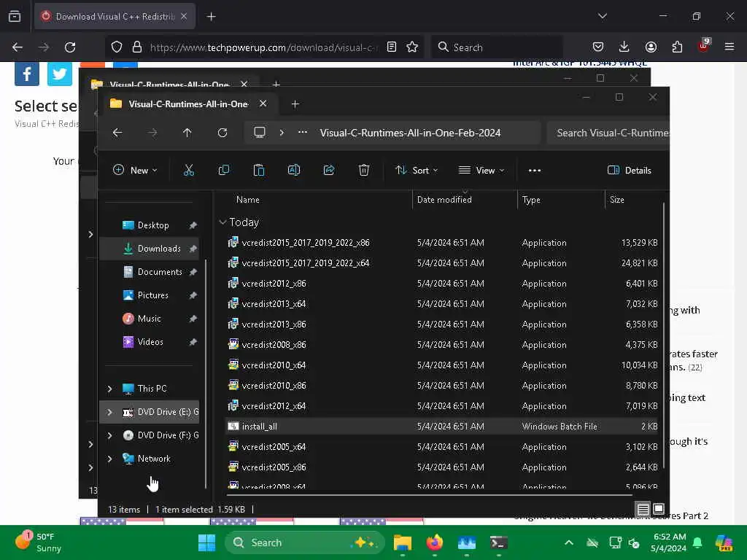This screenshot has width=747, height=560.
Task: Toggle the Details pane button
Action: tap(630, 170)
